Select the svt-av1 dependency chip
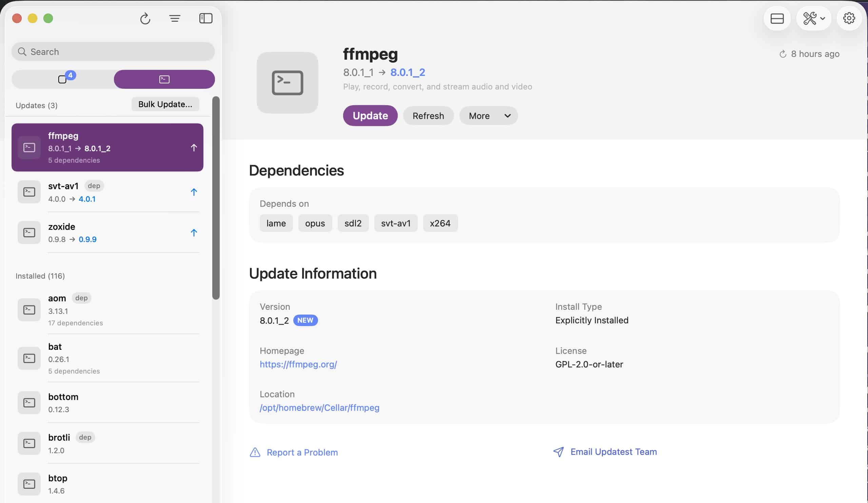 (x=395, y=223)
